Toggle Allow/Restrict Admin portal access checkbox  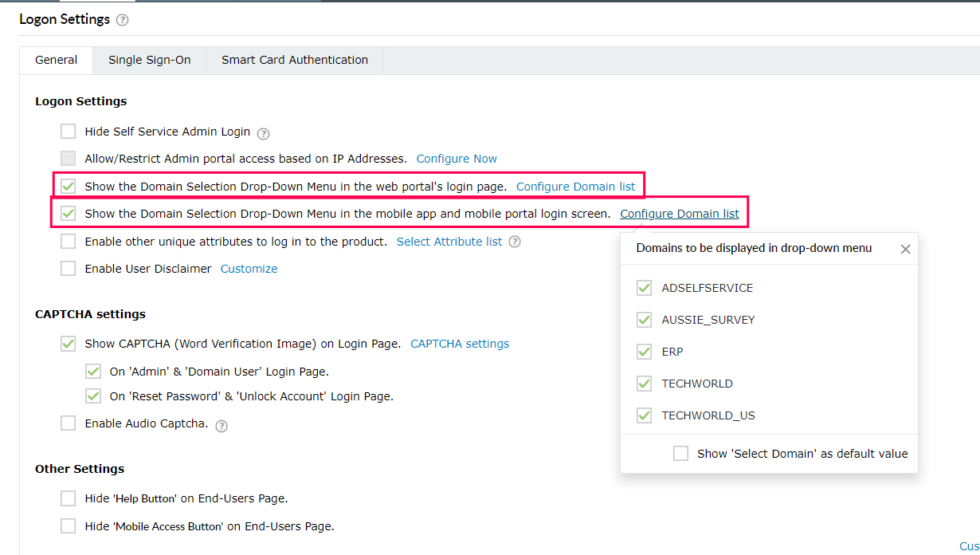(x=69, y=159)
